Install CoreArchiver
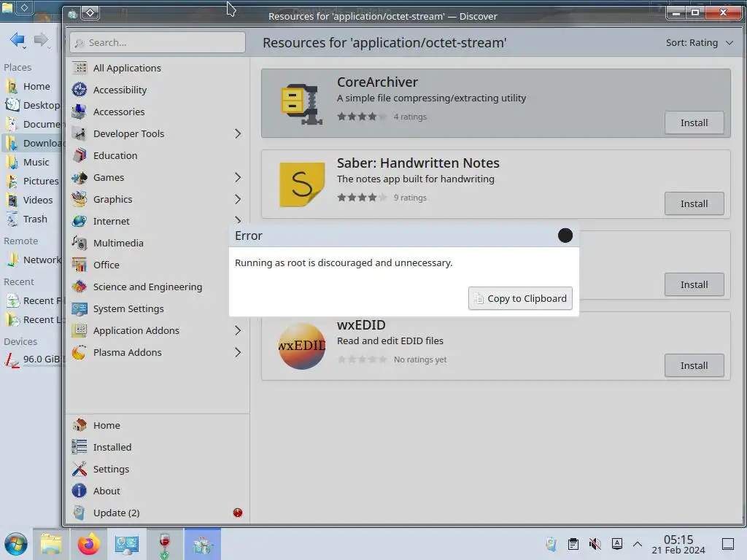 [694, 122]
